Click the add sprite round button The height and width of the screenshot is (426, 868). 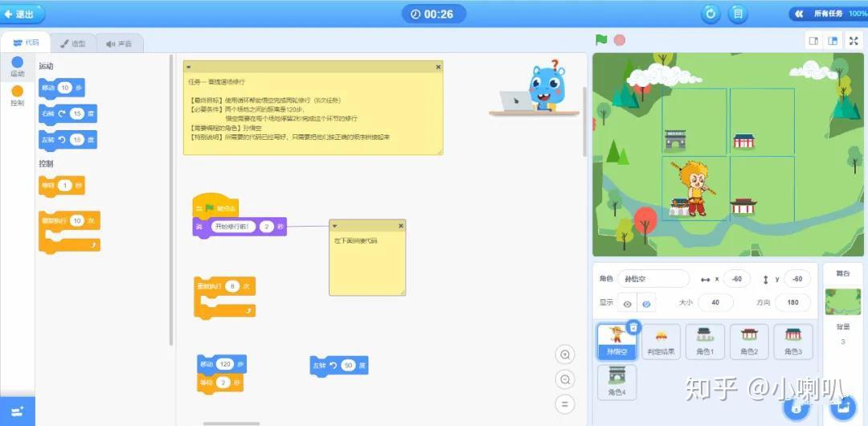click(796, 408)
